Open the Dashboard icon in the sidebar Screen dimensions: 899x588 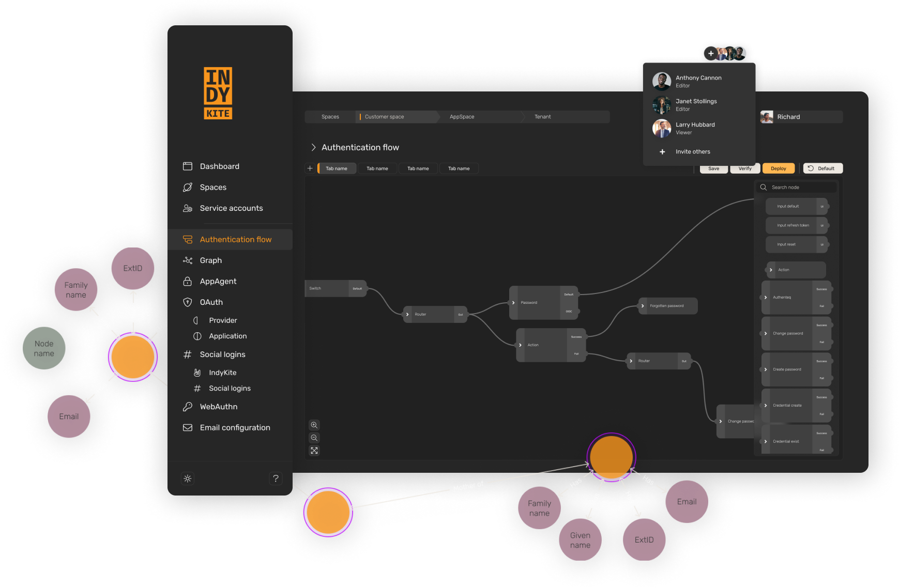pyautogui.click(x=188, y=166)
